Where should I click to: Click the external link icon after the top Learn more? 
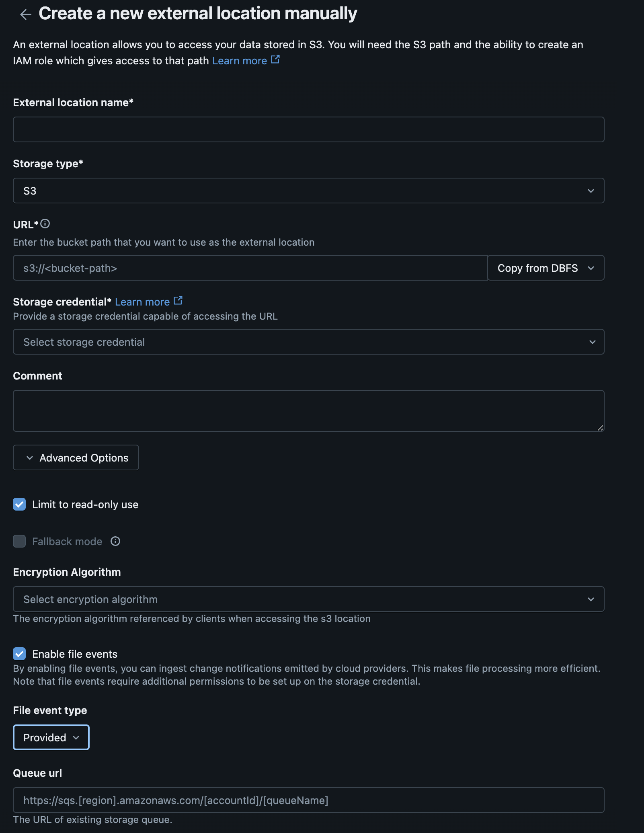coord(275,59)
